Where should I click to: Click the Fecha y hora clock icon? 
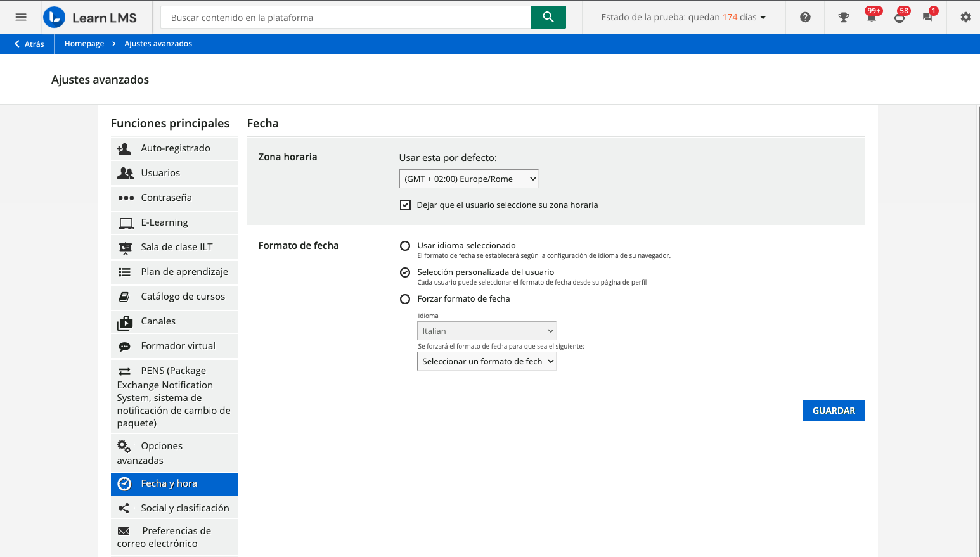click(125, 484)
